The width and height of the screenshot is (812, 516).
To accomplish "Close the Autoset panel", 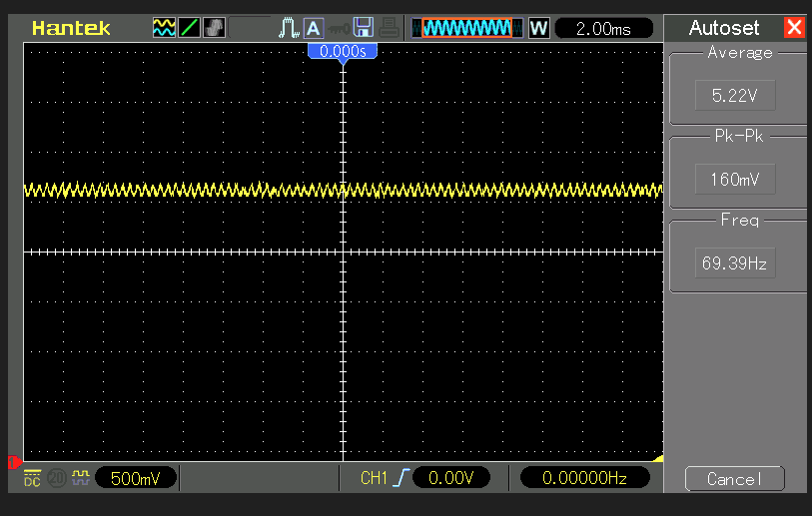I will 794,28.
